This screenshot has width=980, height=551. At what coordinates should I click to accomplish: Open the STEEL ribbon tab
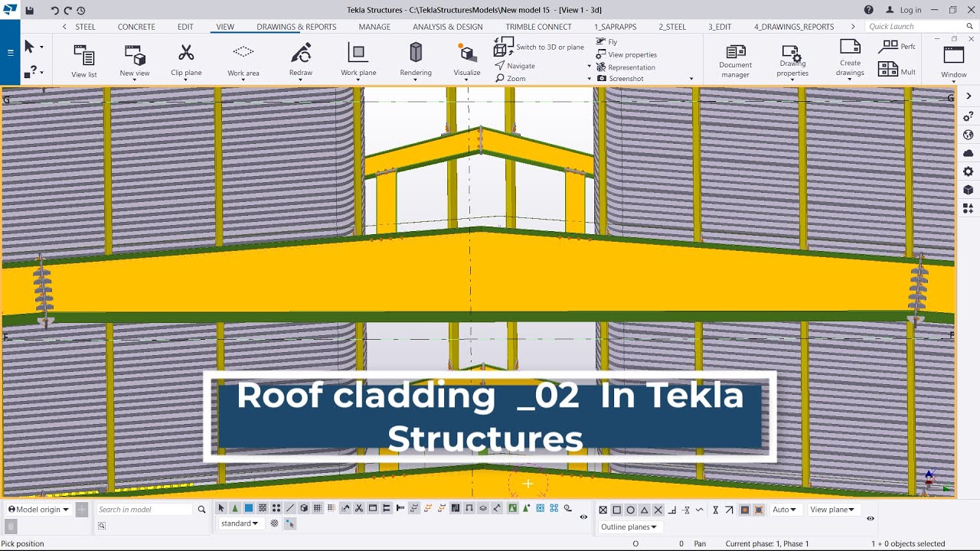(85, 27)
